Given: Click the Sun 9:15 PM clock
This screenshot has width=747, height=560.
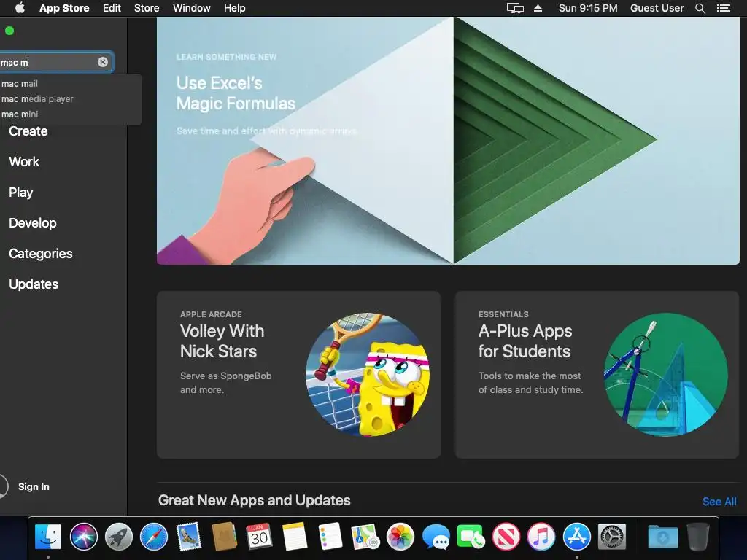Looking at the screenshot, I should [588, 8].
